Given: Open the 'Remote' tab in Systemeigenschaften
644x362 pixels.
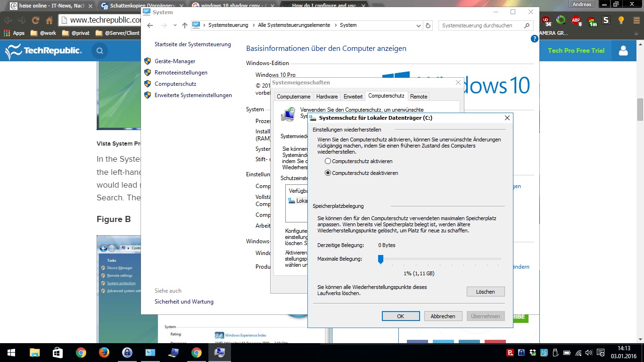Looking at the screenshot, I should pyautogui.click(x=419, y=97).
